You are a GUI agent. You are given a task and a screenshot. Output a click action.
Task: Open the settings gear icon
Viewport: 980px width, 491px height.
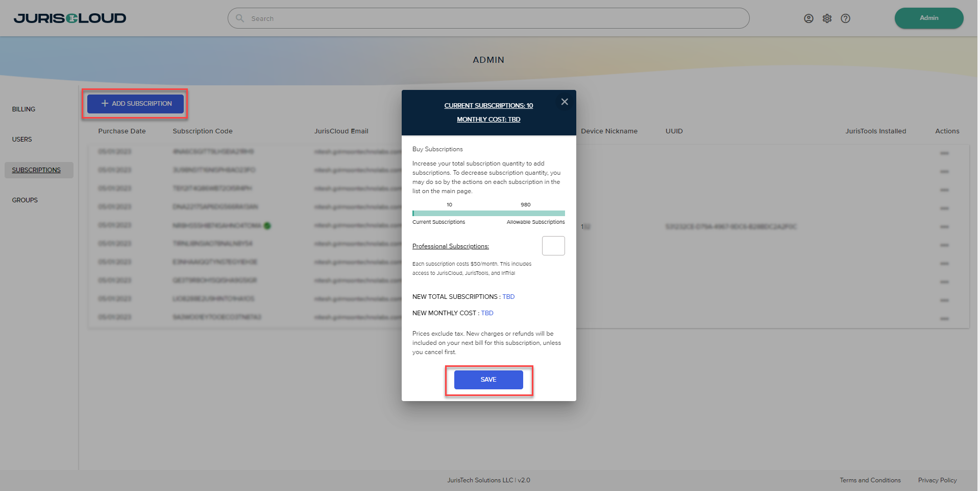pyautogui.click(x=827, y=18)
